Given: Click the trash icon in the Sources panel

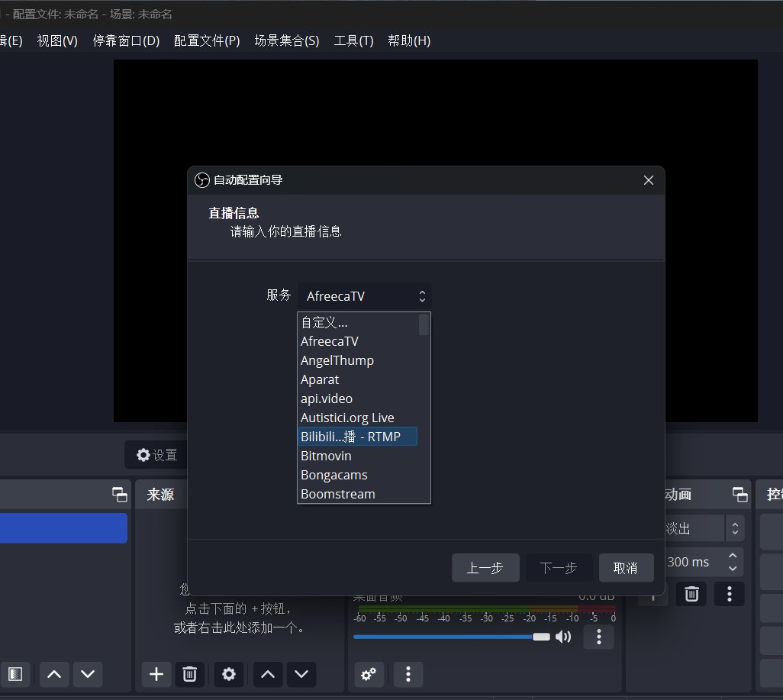Looking at the screenshot, I should (x=190, y=673).
